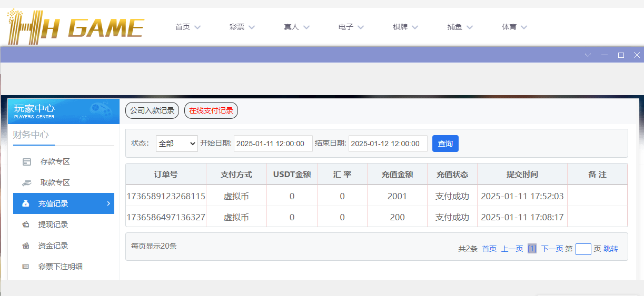Viewport: 644px width, 296px height.
Task: Click the 取款专区 withdrawal icon in sidebar
Action: (x=26, y=183)
